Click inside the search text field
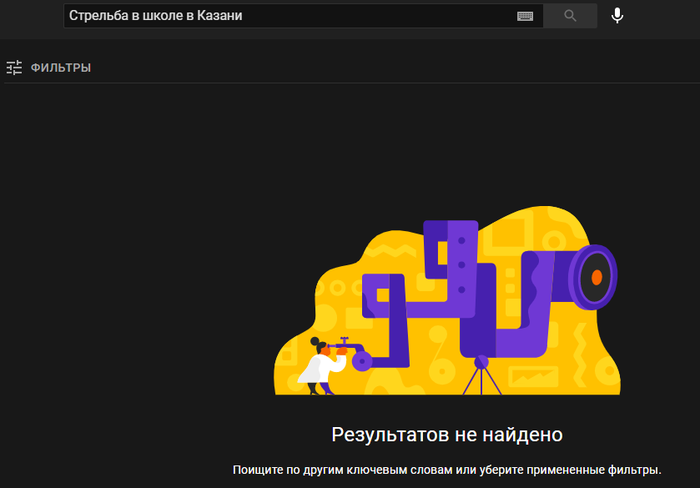Screen dimensions: 700x488 tap(300, 16)
